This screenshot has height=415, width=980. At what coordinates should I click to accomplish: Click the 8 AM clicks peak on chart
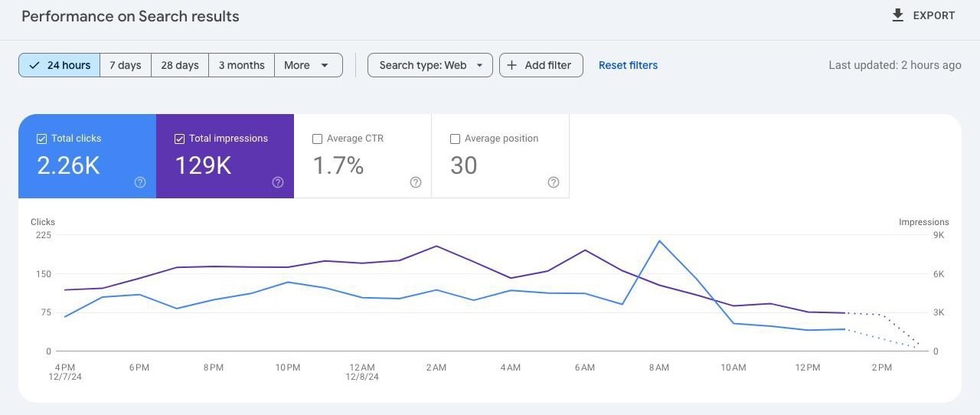pyautogui.click(x=659, y=240)
